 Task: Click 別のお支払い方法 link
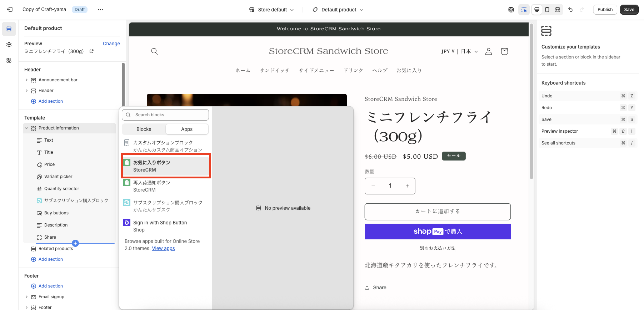438,248
